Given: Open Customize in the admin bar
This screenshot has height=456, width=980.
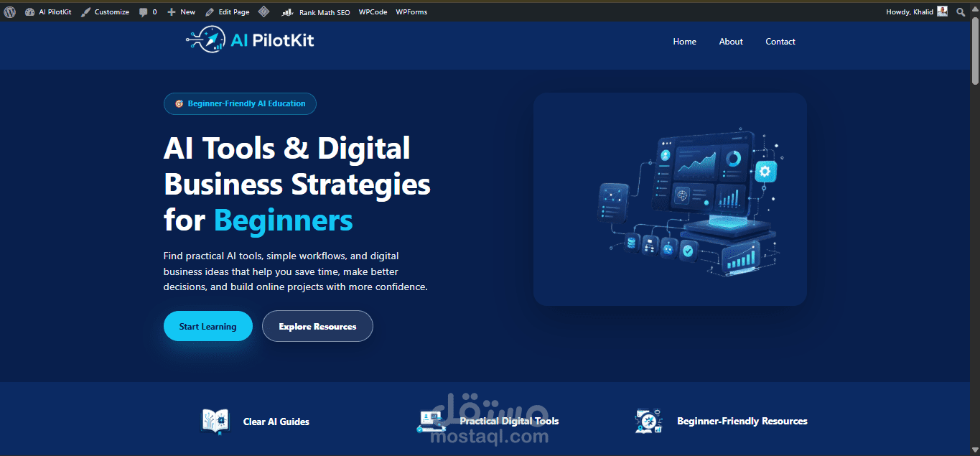Looking at the screenshot, I should pyautogui.click(x=105, y=11).
